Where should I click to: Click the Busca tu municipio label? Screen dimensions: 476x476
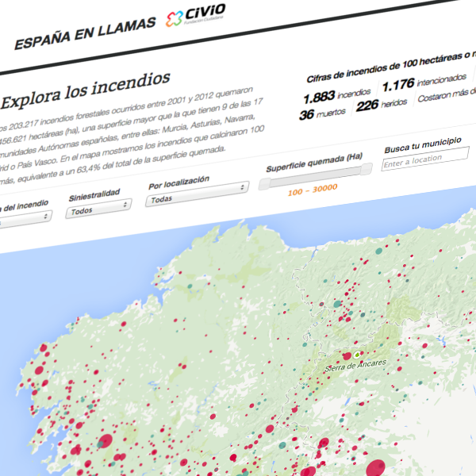(423, 145)
